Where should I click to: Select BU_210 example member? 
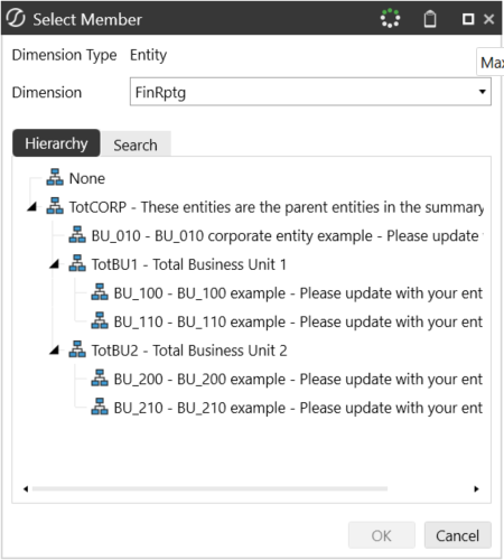tap(298, 408)
